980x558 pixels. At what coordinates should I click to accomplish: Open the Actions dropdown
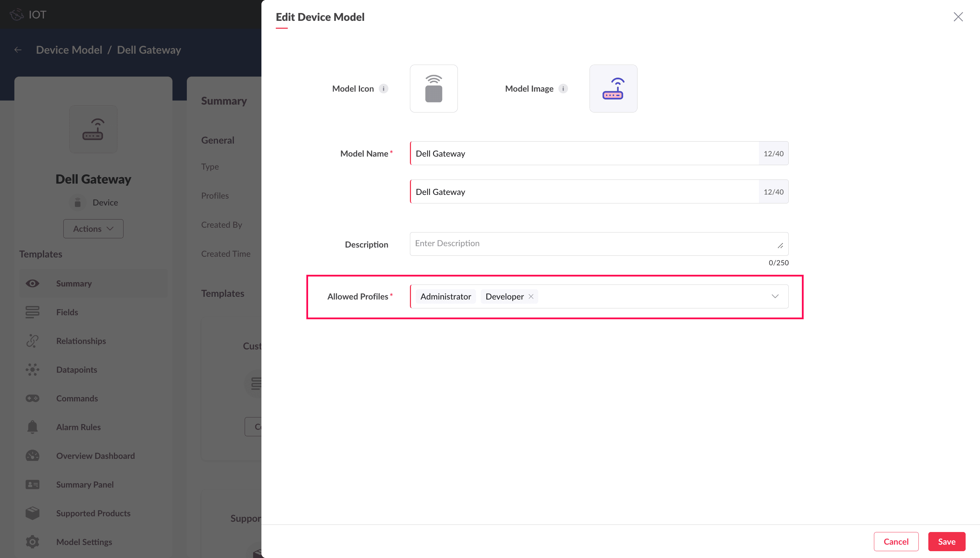[x=93, y=229]
